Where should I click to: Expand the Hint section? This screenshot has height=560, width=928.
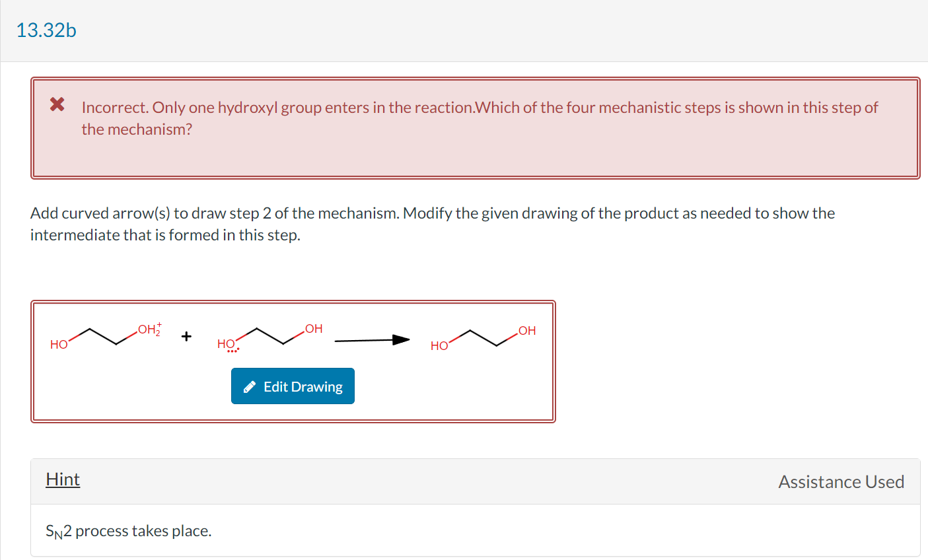63,479
